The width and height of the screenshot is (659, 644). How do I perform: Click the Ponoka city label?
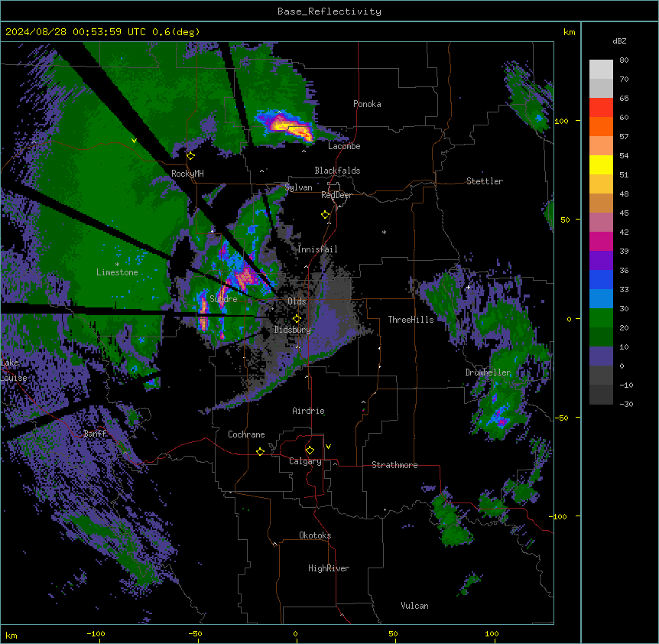(x=367, y=104)
